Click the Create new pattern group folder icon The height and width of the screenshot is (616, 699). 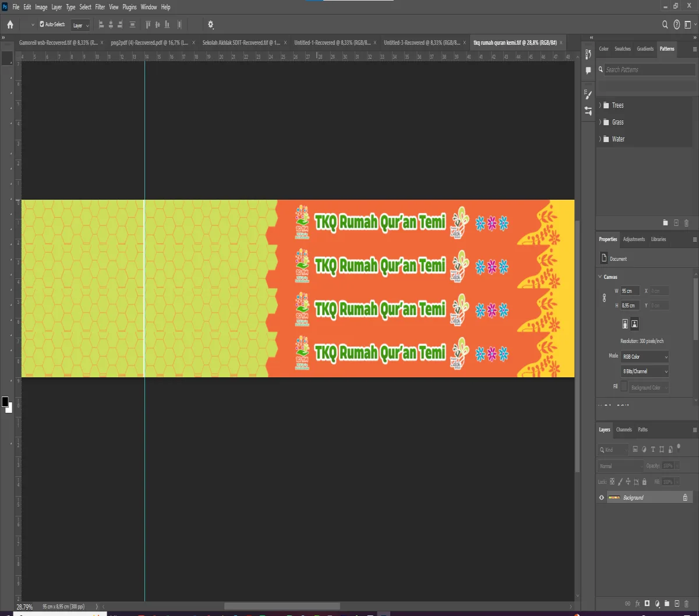666,222
